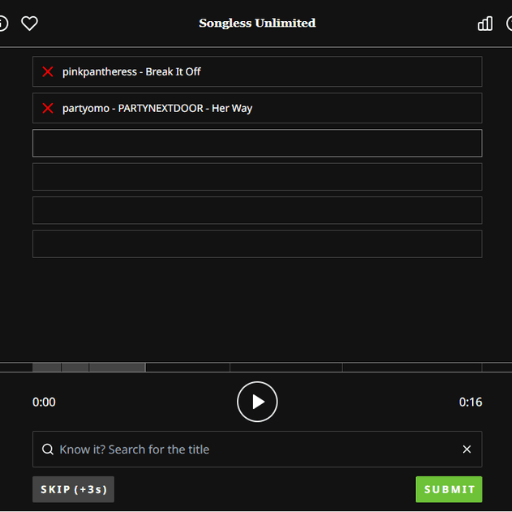Click the highlighted third empty guess slot
The height and width of the screenshot is (512, 512).
click(x=257, y=143)
